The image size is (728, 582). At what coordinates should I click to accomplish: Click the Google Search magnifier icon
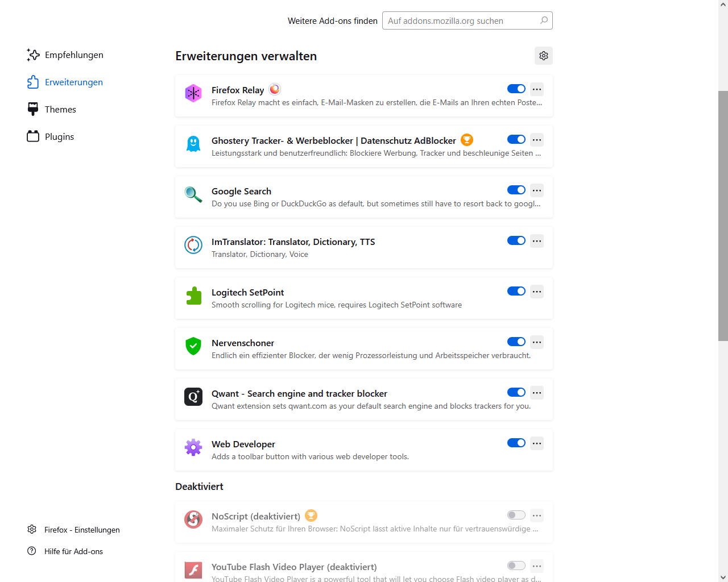(193, 194)
